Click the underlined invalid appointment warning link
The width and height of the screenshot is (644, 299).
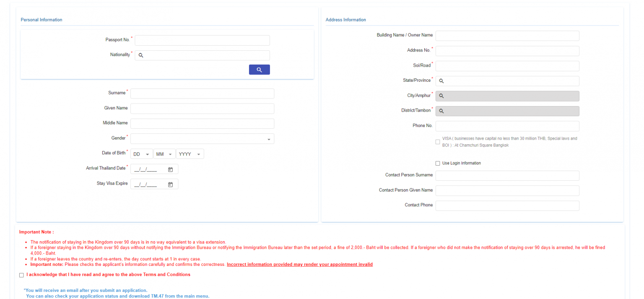(x=299, y=264)
